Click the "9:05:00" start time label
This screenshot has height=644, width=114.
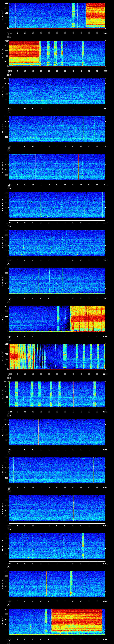coord(9,184)
